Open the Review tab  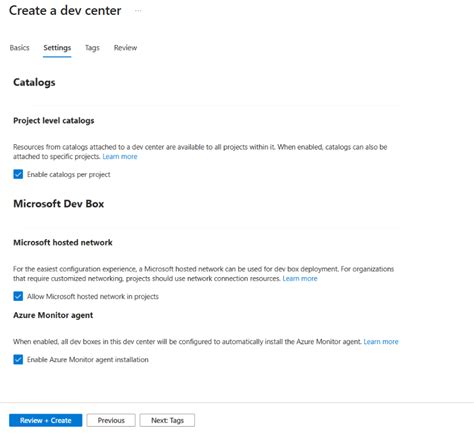[125, 48]
